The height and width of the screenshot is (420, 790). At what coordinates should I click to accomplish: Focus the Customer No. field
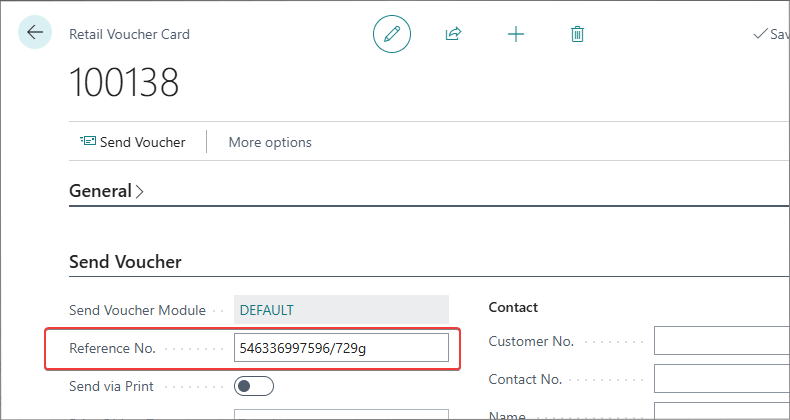722,341
